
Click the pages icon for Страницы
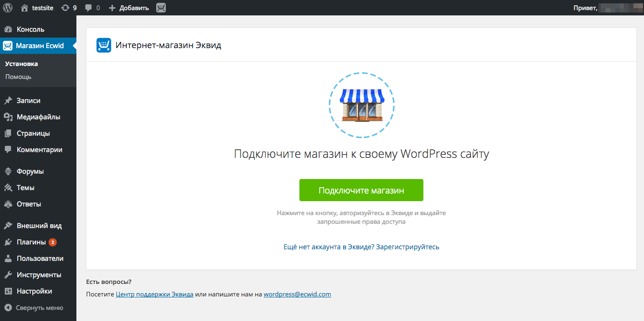click(8, 133)
